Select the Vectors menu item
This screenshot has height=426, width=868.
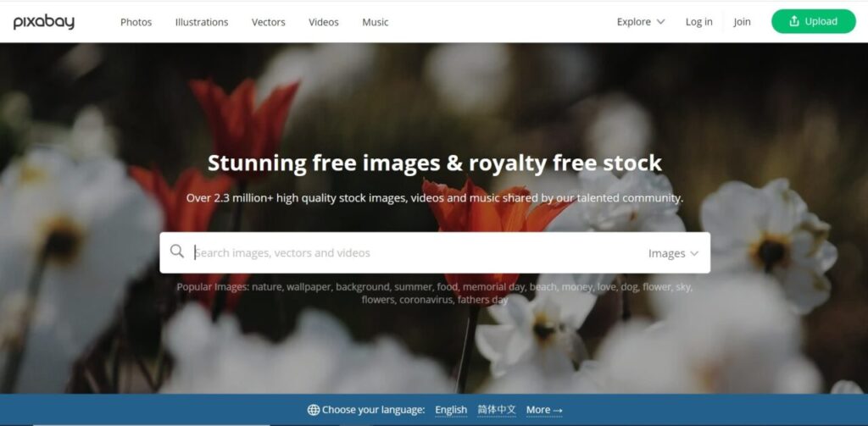pyautogui.click(x=269, y=22)
